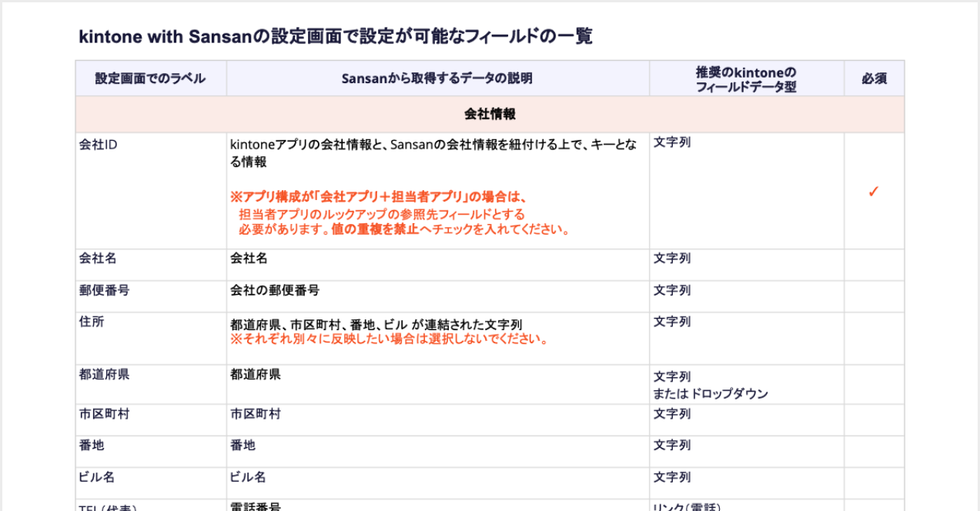Screen dimensions: 980x511
Task: Select the ビル名 label in first column
Action: (x=97, y=477)
